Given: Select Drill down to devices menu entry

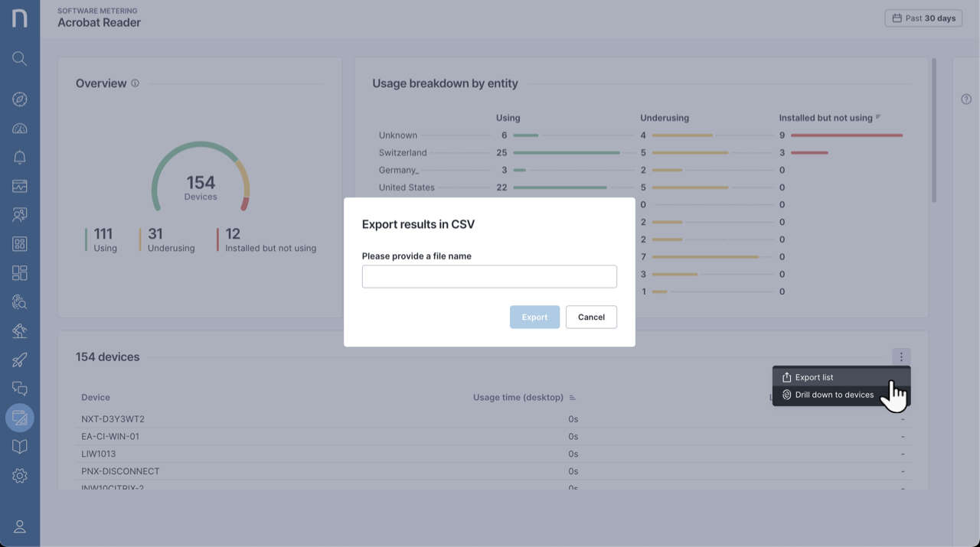Looking at the screenshot, I should point(834,394).
